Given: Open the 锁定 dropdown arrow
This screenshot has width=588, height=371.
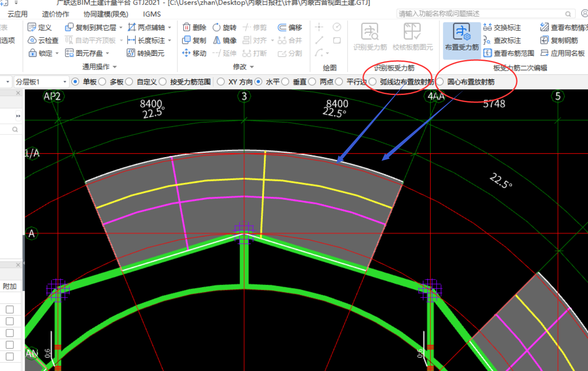Looking at the screenshot, I should click(57, 53).
